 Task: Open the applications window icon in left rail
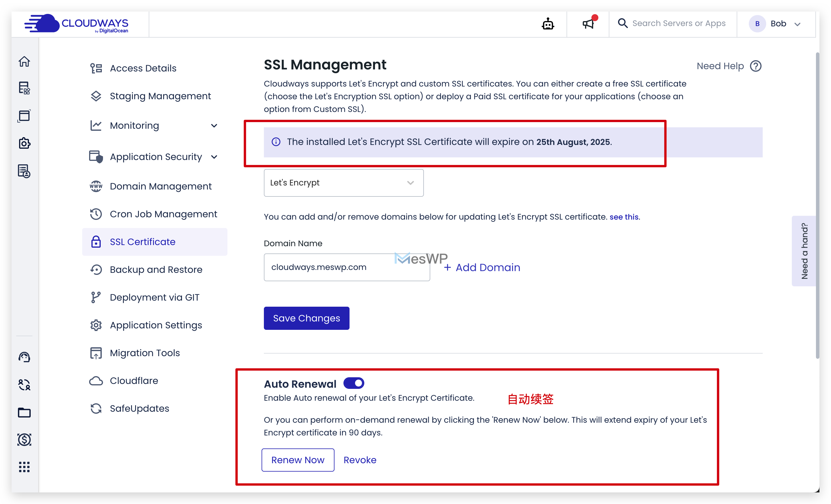24,116
